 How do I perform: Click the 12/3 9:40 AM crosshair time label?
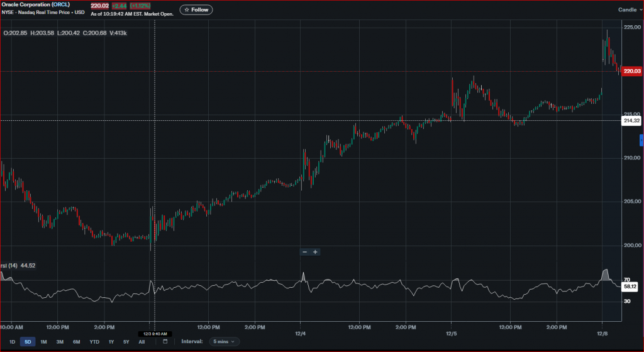coord(155,334)
